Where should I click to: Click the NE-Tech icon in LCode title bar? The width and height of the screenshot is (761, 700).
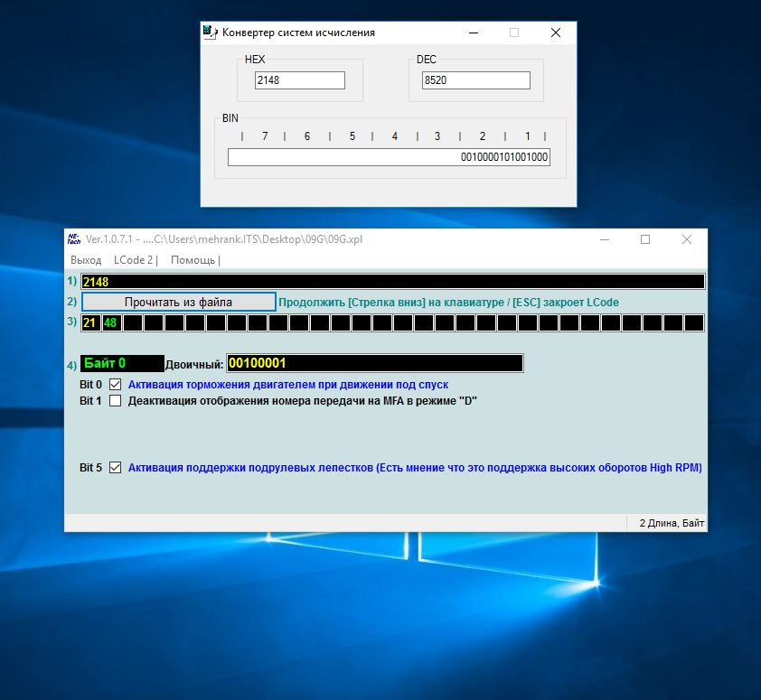click(x=74, y=238)
